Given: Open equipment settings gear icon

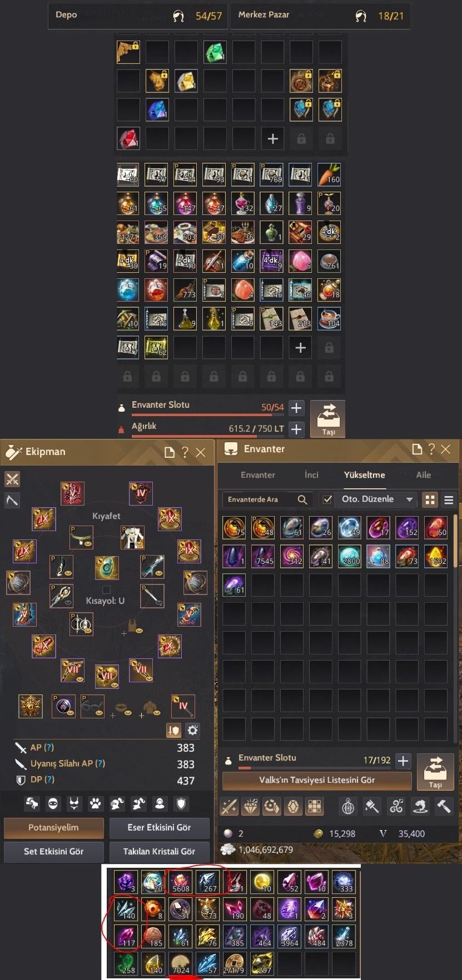Looking at the screenshot, I should pos(192,730).
